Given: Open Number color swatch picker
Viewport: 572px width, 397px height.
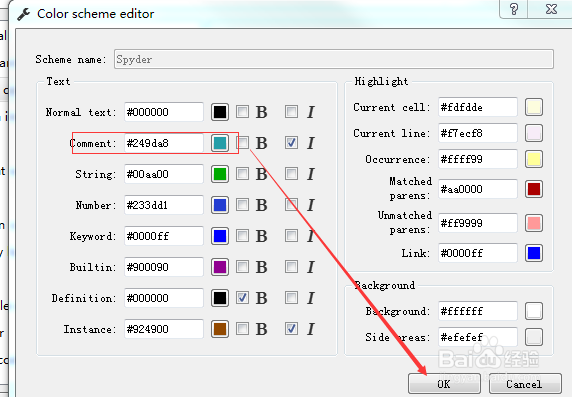Looking at the screenshot, I should pyautogui.click(x=220, y=205).
